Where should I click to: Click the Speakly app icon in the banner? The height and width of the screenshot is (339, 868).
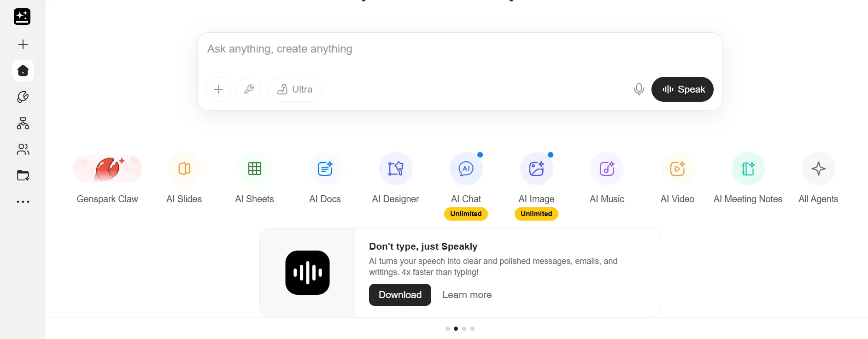pyautogui.click(x=307, y=273)
